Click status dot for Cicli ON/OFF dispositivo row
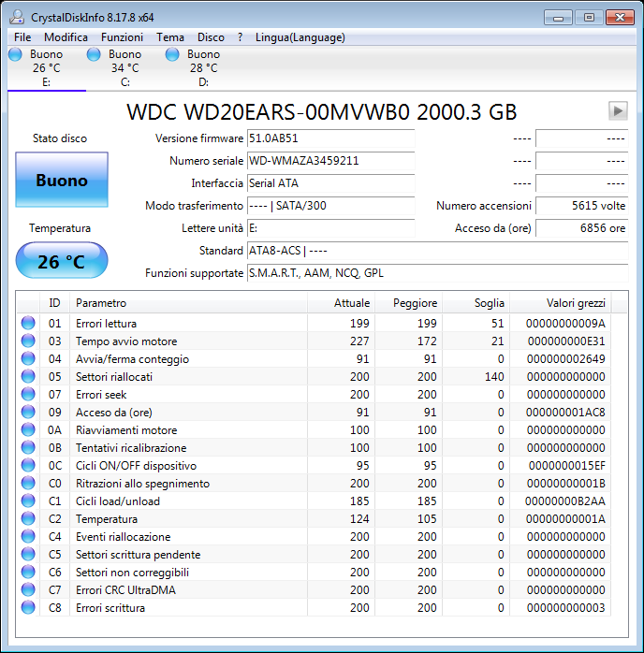 tap(28, 465)
